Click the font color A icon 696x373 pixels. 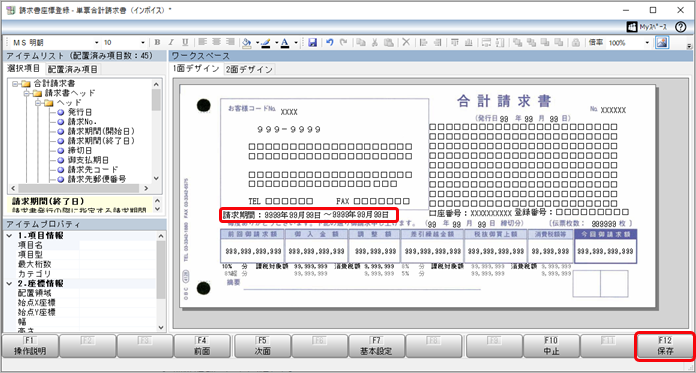[x=285, y=43]
